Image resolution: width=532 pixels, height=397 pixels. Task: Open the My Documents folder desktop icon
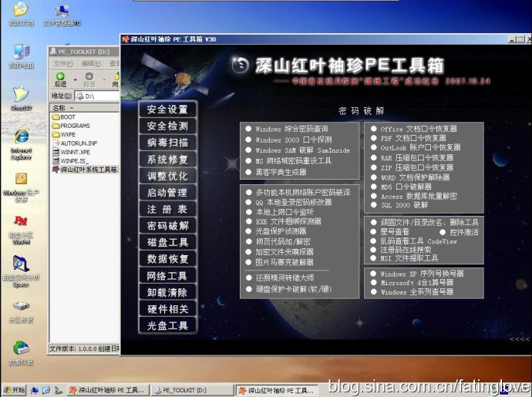tap(21, 14)
